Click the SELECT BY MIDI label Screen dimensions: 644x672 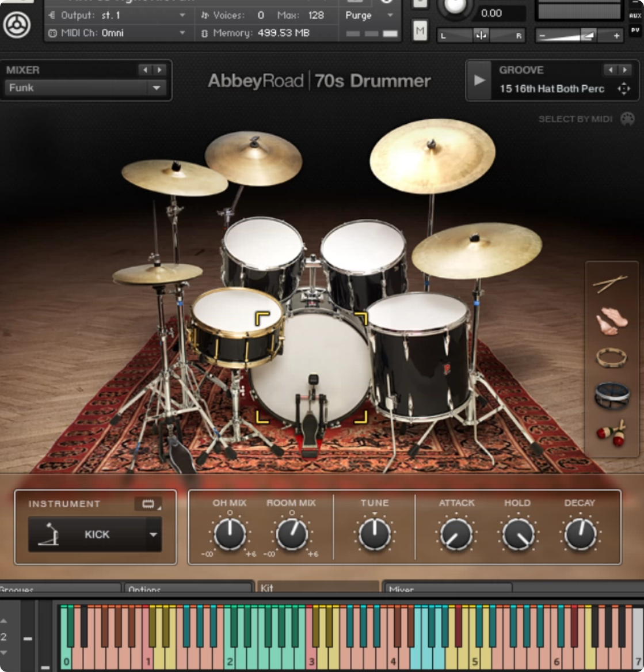(575, 119)
